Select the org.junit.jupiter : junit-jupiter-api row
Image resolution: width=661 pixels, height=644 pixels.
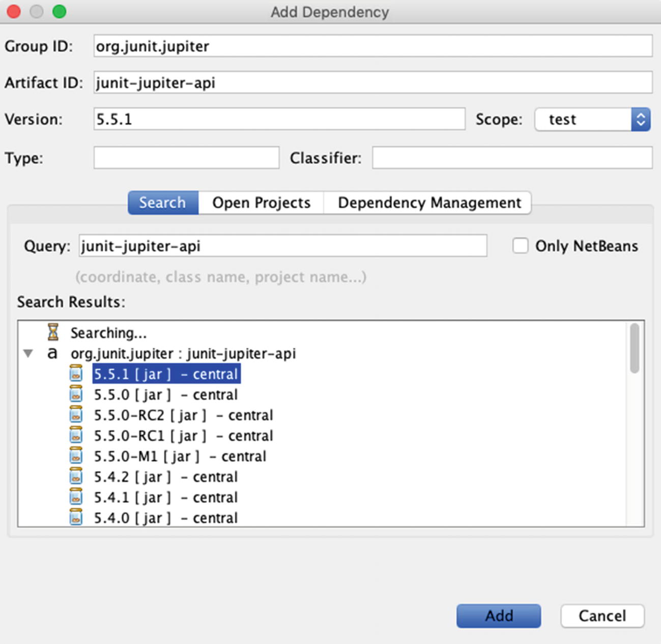pos(183,353)
